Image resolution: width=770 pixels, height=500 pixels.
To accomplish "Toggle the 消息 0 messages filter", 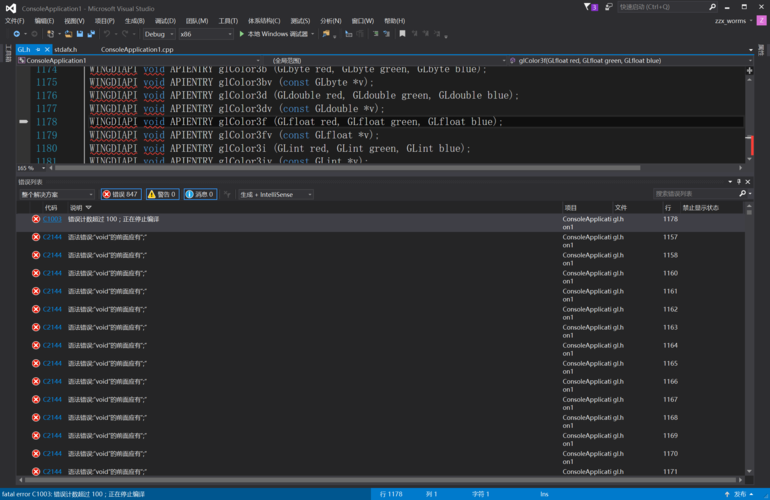I will click(200, 194).
